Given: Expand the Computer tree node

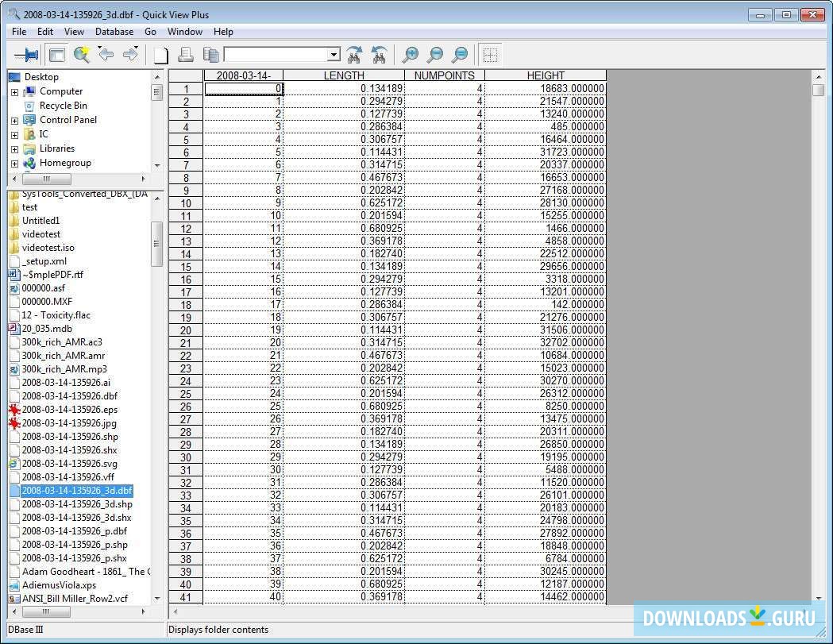Looking at the screenshot, I should tap(14, 92).
